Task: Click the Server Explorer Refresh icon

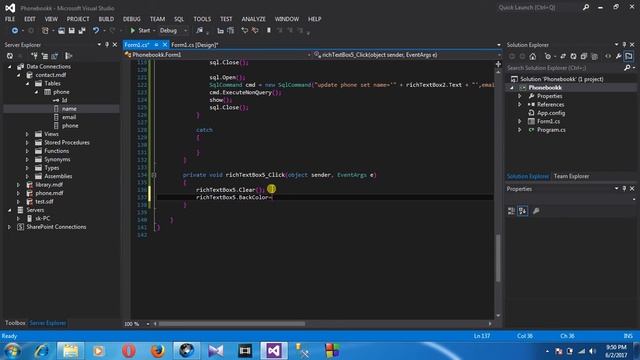Action: 10,56
